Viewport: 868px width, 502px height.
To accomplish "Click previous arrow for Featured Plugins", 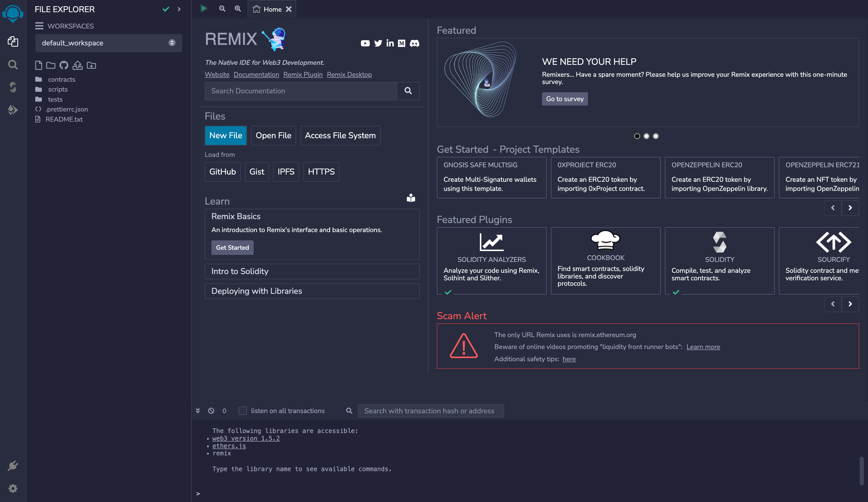I will [833, 304].
